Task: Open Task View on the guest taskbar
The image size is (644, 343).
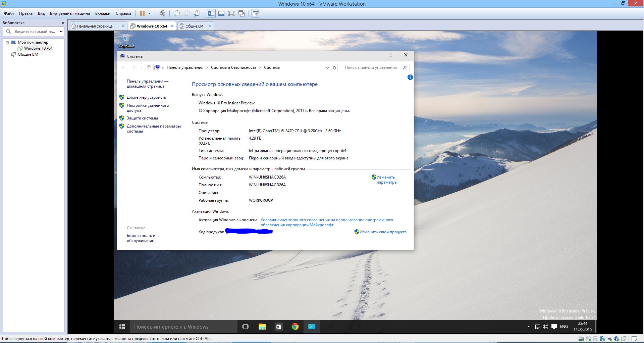Action: coord(246,327)
